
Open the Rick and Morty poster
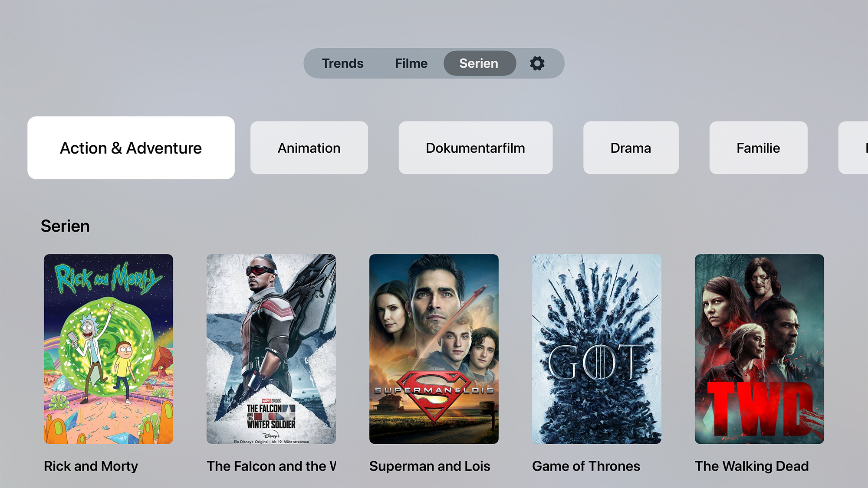[x=108, y=349]
